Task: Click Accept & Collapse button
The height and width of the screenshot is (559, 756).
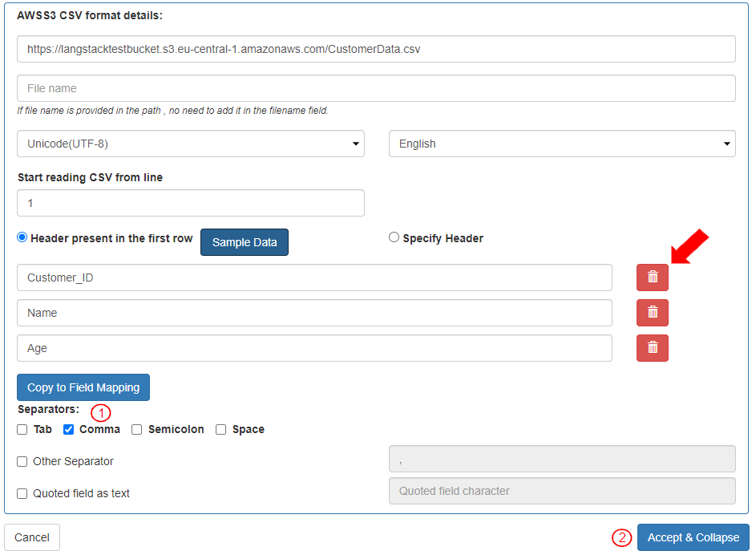Action: 693,537
